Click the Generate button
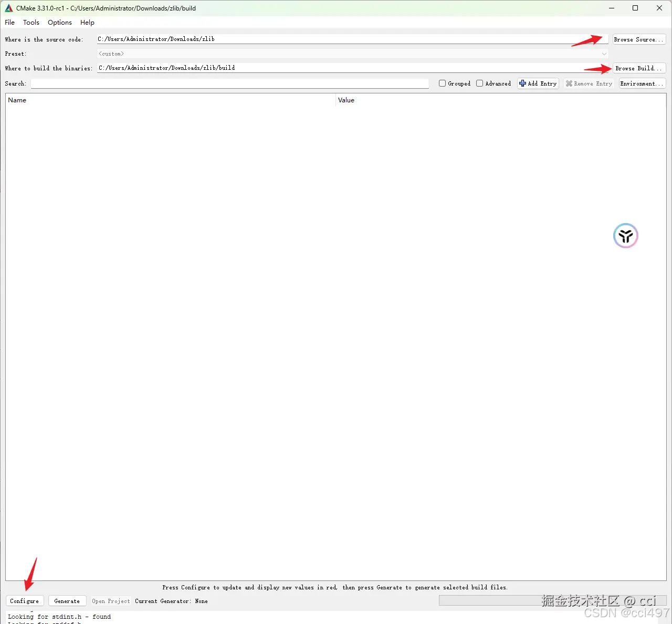672x624 pixels. pos(67,601)
